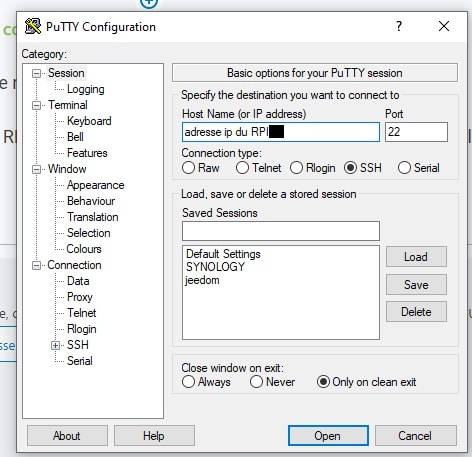Collapse the Connection category node

(36, 265)
